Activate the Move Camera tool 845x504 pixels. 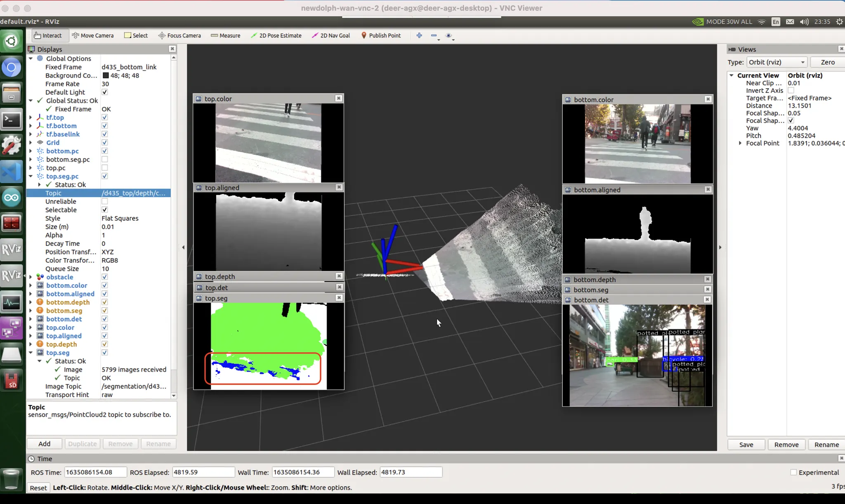(93, 35)
